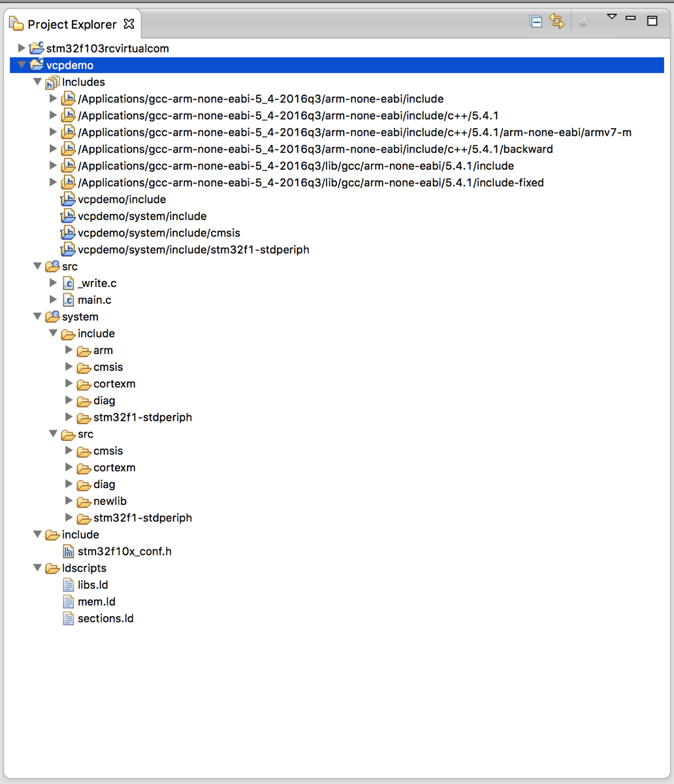The height and width of the screenshot is (784, 674).
Task: Open the View Menu dropdown triangle
Action: pyautogui.click(x=612, y=17)
